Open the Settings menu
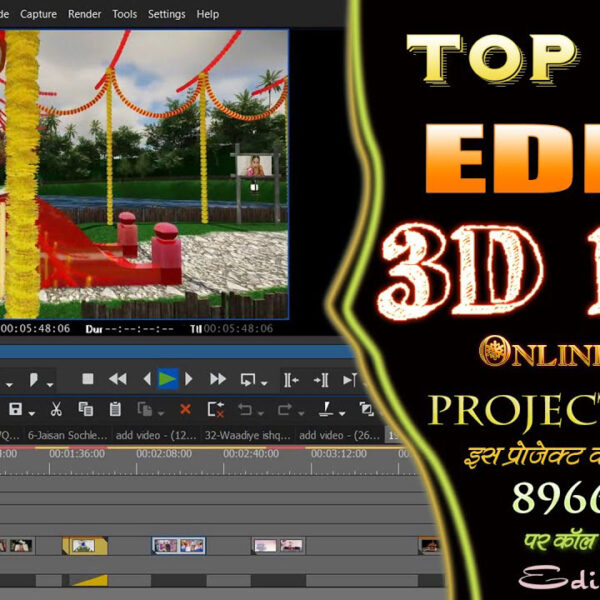 [166, 14]
